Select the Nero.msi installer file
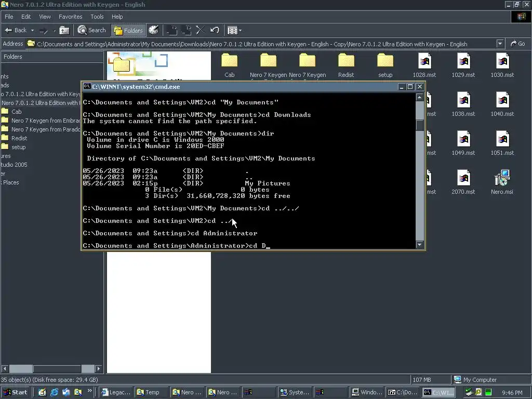The image size is (532, 399). tap(502, 182)
